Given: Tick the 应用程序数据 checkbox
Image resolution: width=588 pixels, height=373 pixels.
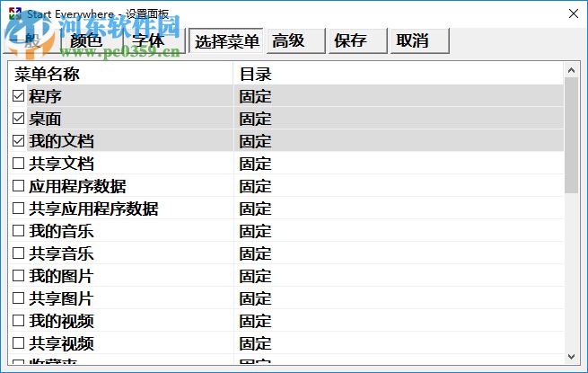Looking at the screenshot, I should pyautogui.click(x=18, y=185).
